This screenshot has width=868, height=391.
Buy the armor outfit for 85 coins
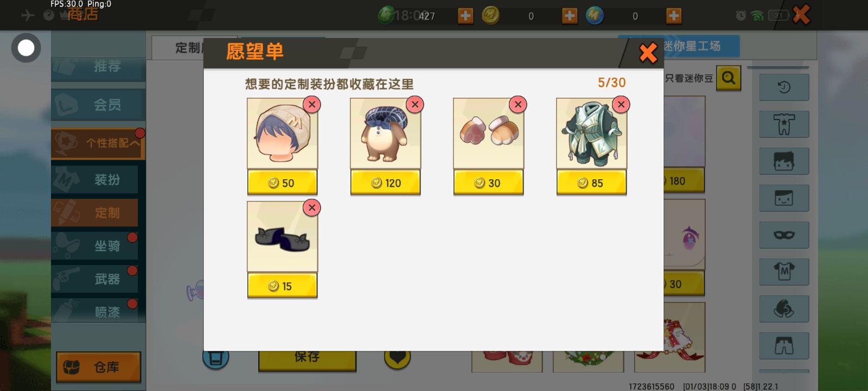click(591, 182)
